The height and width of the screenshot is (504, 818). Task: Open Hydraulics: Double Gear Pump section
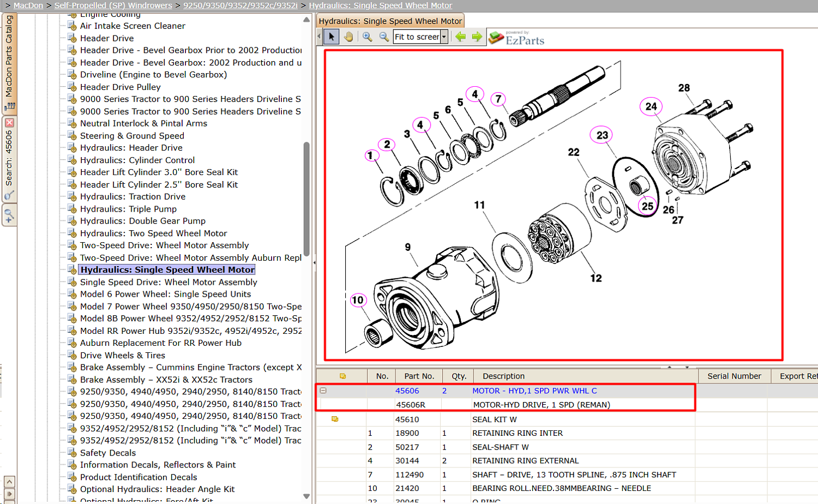[143, 221]
